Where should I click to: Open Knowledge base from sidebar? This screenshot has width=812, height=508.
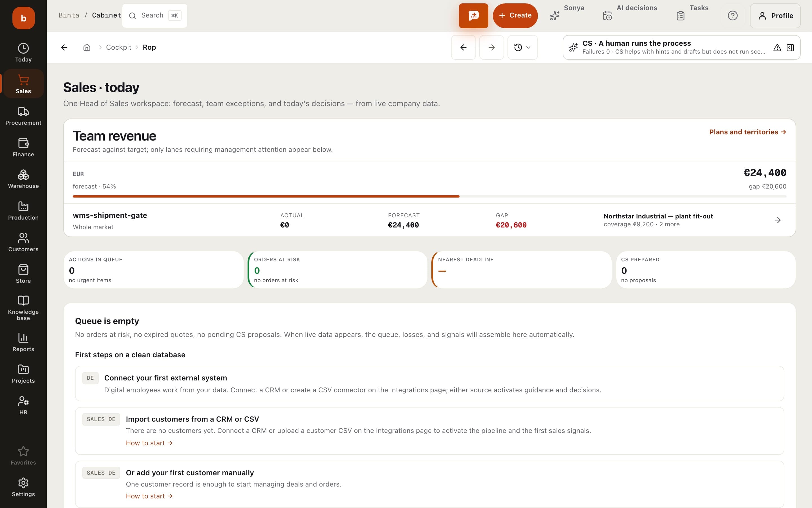[x=23, y=308]
